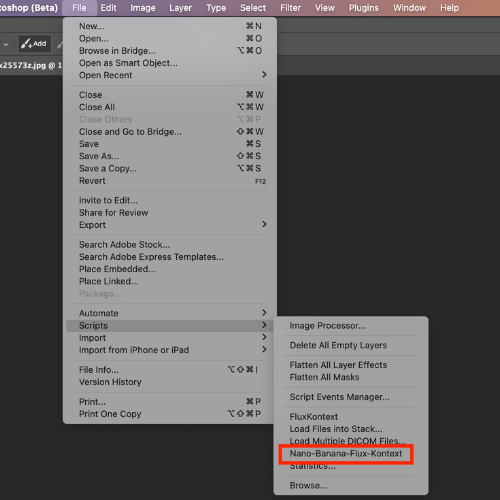This screenshot has height=500, width=500.
Task: Choose File Info...
Action: click(170, 370)
